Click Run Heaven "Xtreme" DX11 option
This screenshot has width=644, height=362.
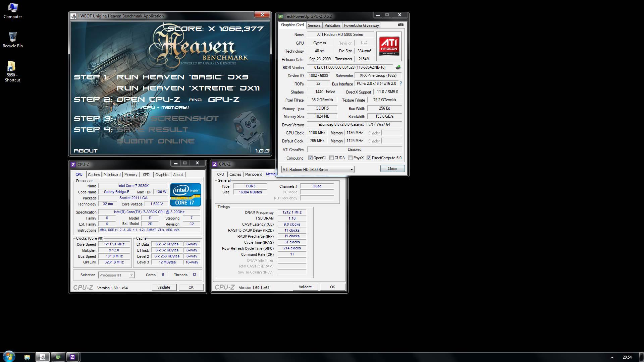coord(188,88)
